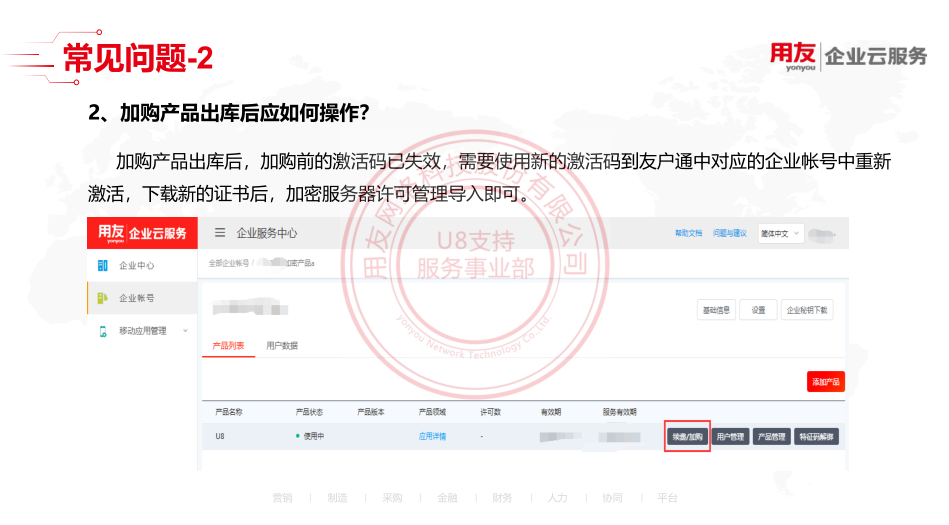Click the 服务有效期 column header
The image size is (949, 525).
[619, 412]
